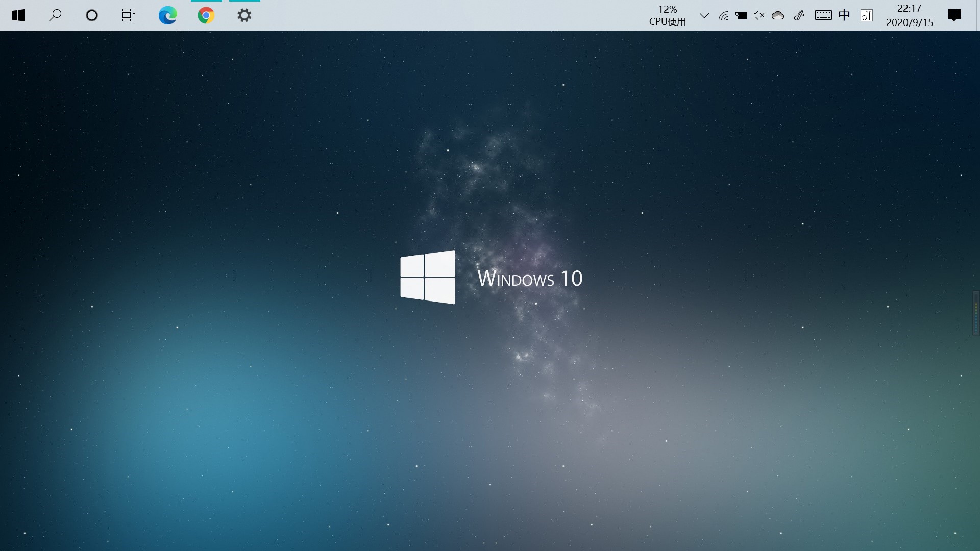Switch to Microsoft Edge on the taskbar
This screenshot has width=980, height=551.
(167, 15)
